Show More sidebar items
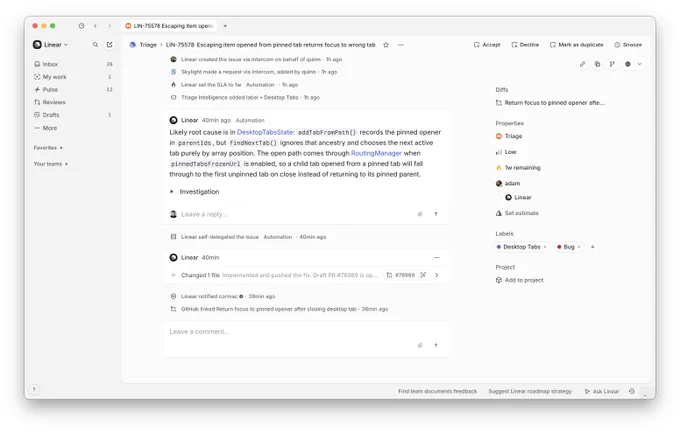Screen dimensions: 680x432 [x=73, y=128]
